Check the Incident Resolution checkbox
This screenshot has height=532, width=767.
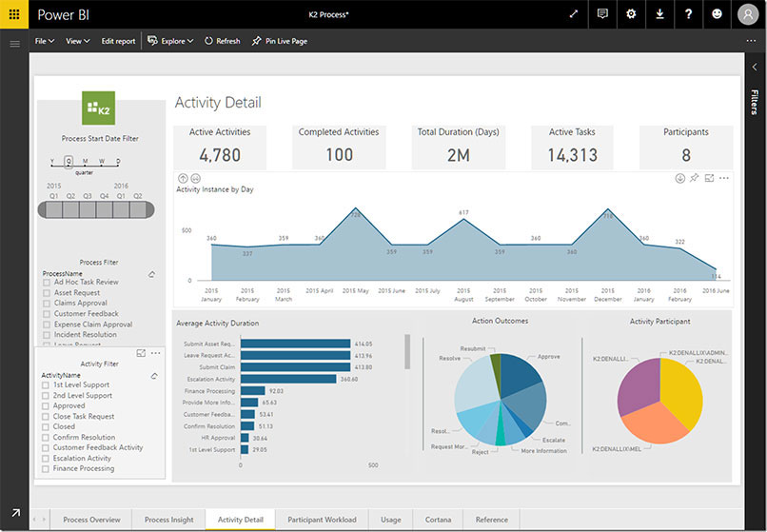(47, 335)
